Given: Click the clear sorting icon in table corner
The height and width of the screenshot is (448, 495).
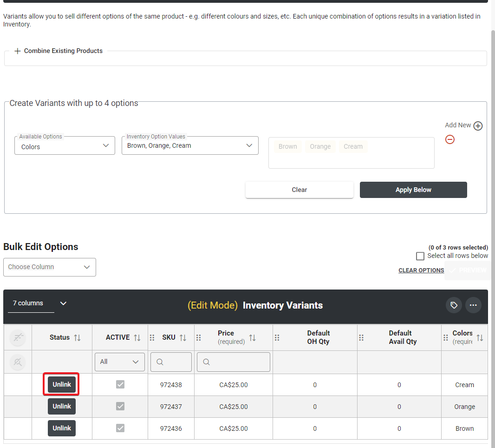Looking at the screenshot, I should pyautogui.click(x=18, y=338).
